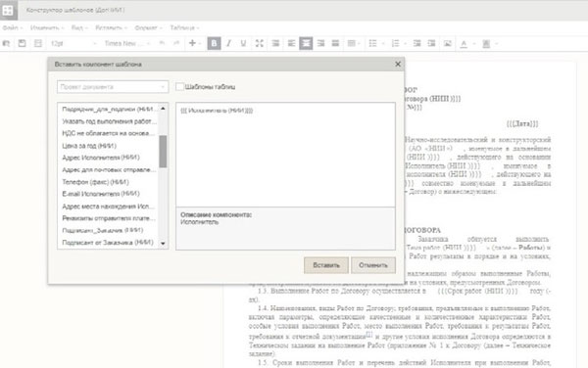Click the save diskette icon
The image size is (588, 368).
tap(23, 43)
